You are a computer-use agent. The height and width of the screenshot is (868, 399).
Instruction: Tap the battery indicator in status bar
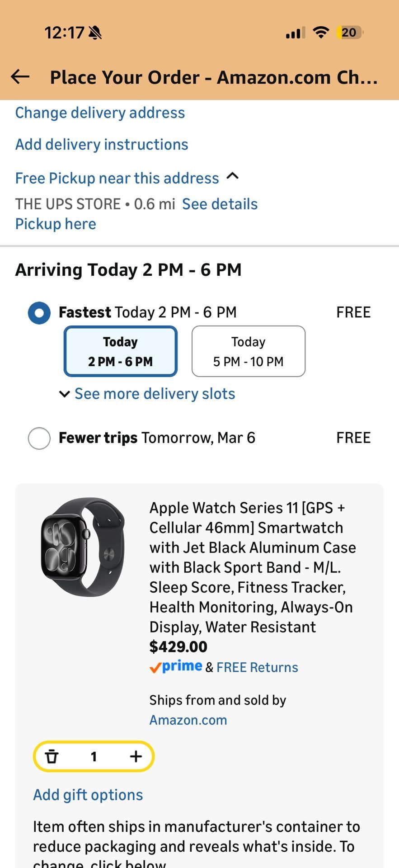(349, 33)
